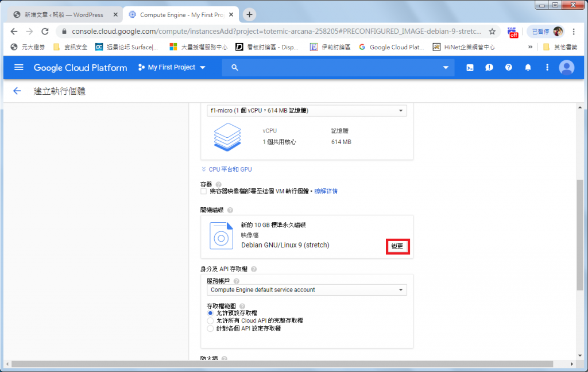
Task: Click the red 'off' extension icon in Chrome toolbar
Action: (x=513, y=32)
